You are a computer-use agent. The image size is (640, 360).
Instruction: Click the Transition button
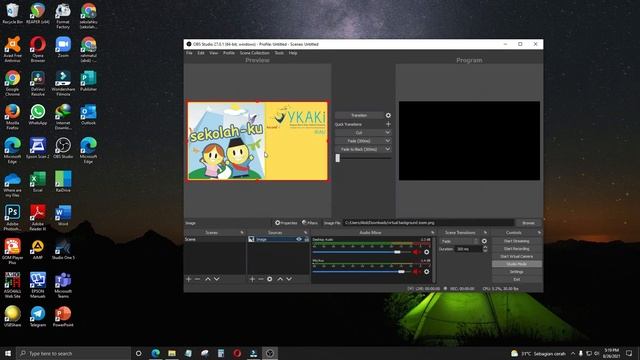(x=359, y=116)
